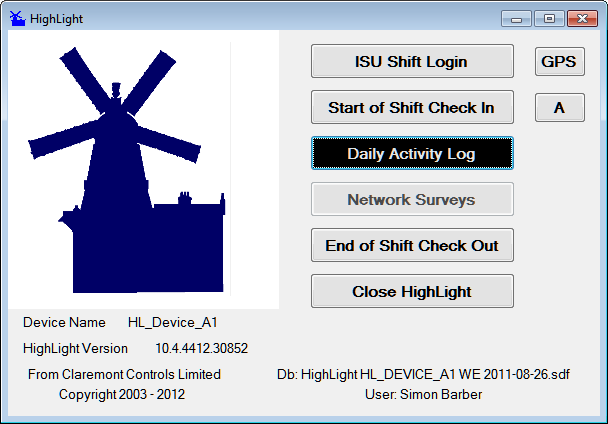
Task: Close the window using the red X
Action: click(580, 18)
